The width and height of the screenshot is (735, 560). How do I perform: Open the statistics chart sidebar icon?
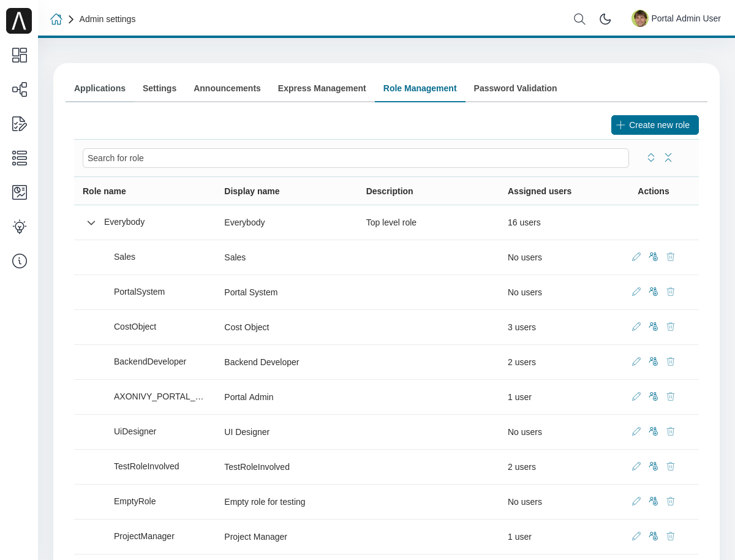19,192
